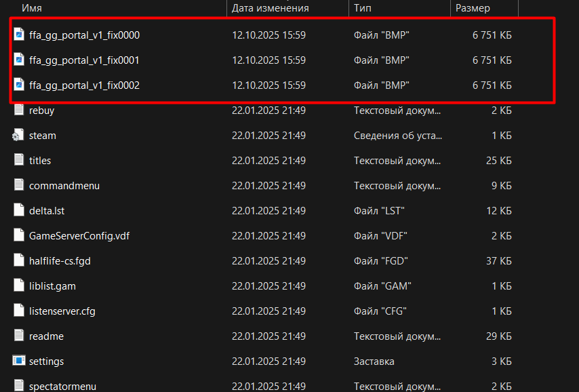
Task: Click the rebuy text document icon
Action: point(18,111)
